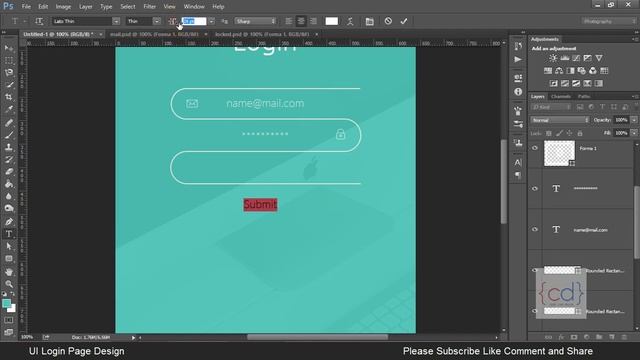Switch to the Paths tab
640x360 pixels.
click(x=584, y=96)
